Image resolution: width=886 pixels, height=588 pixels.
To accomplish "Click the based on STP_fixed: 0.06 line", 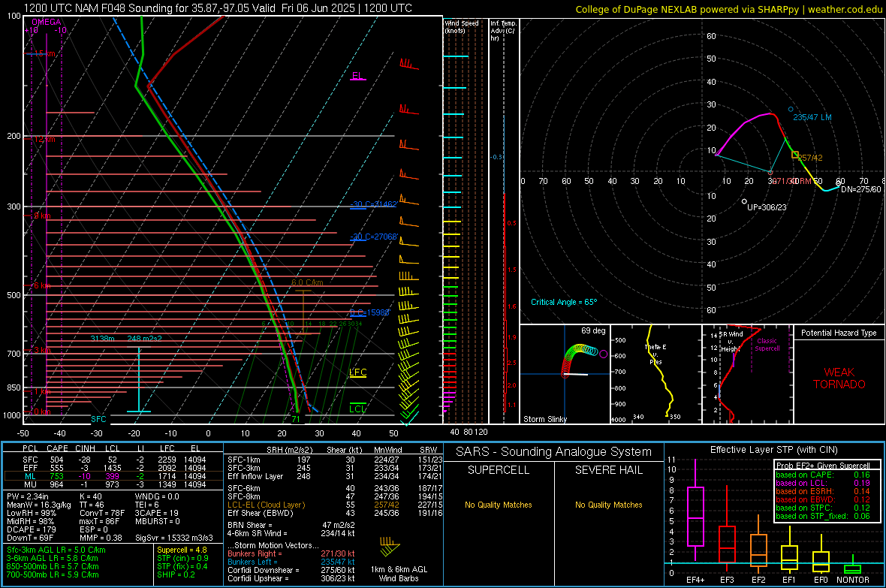I will [823, 516].
